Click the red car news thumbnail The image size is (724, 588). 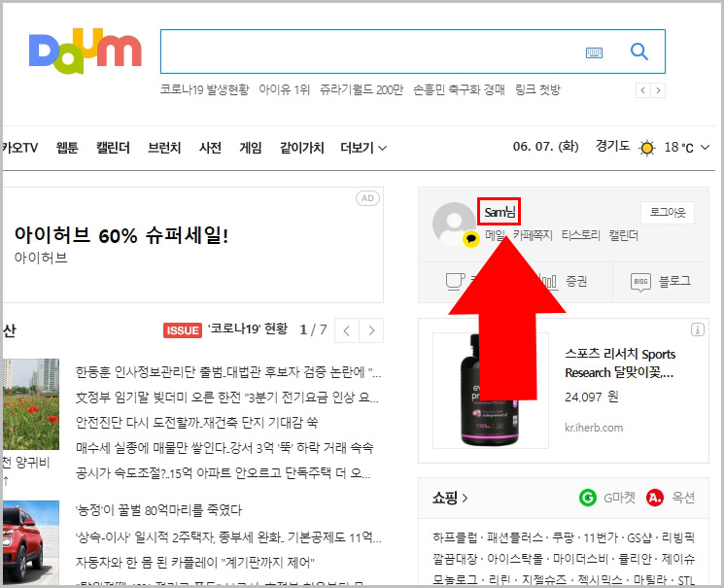coord(30,542)
